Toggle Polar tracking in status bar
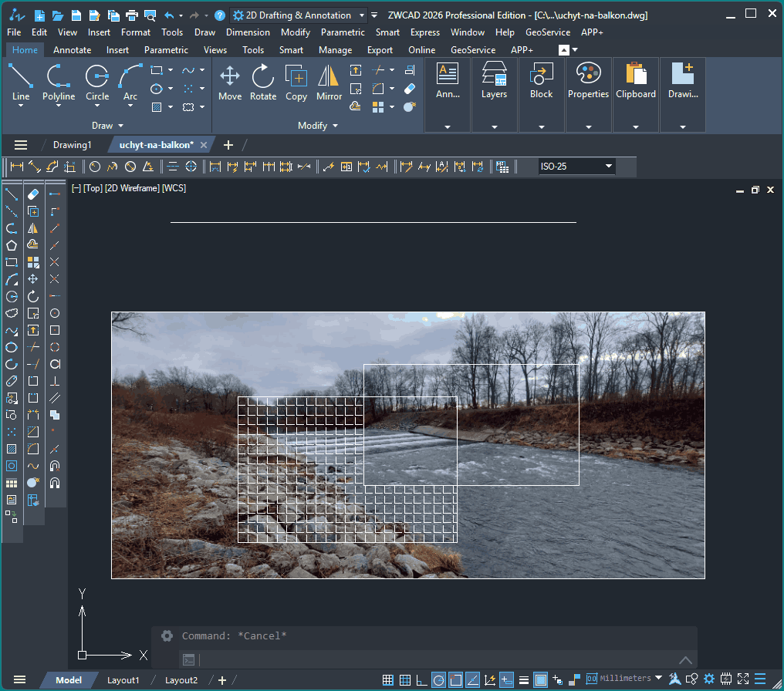Image resolution: width=784 pixels, height=691 pixels. click(438, 679)
